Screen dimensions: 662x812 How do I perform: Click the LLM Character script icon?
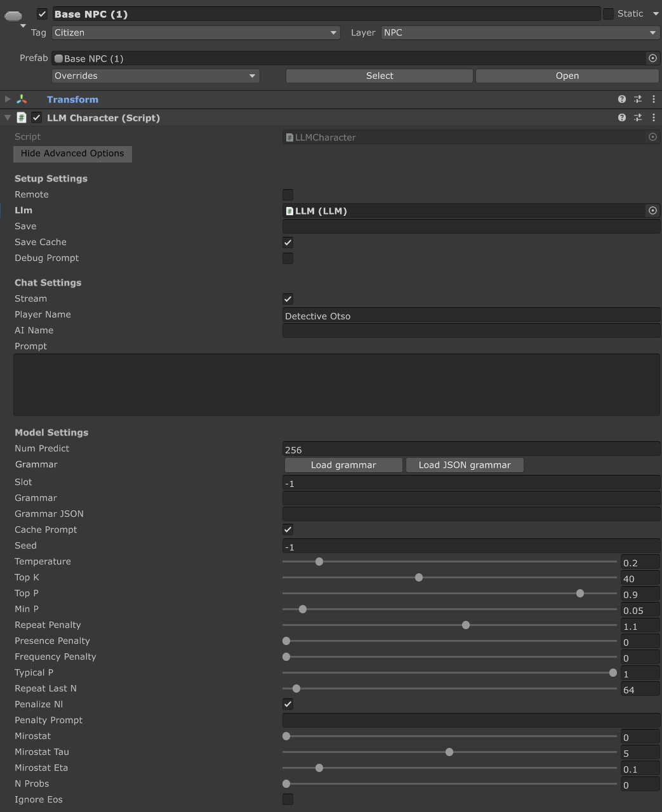point(22,117)
